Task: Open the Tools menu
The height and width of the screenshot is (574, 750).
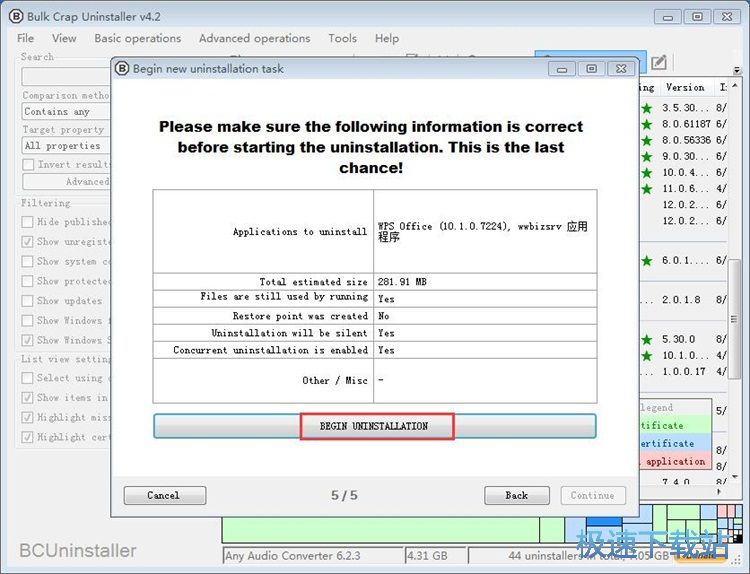Action: pyautogui.click(x=342, y=38)
